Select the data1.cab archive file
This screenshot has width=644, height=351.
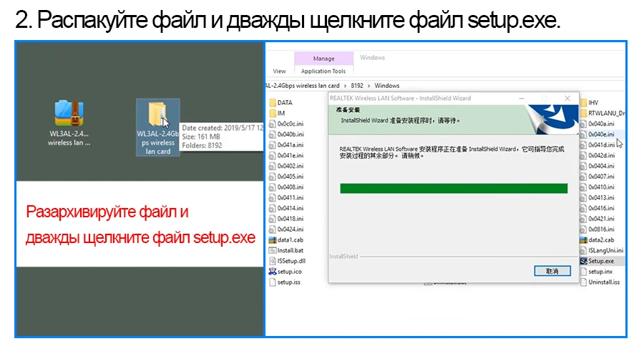click(286, 240)
